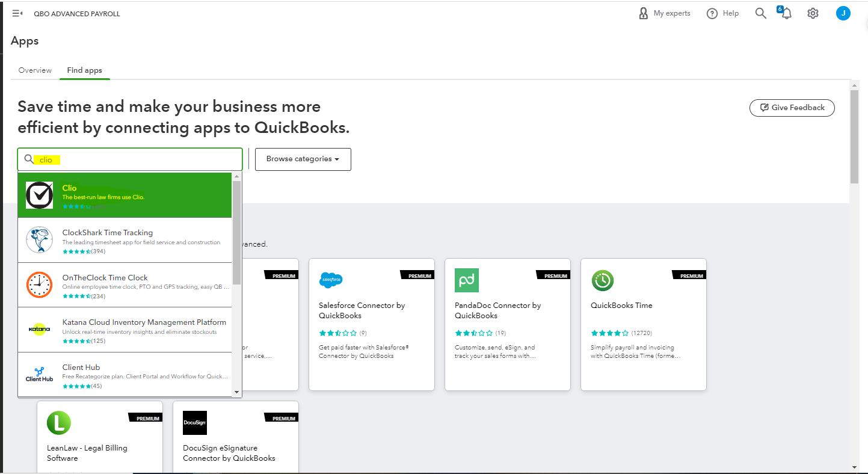The image size is (868, 474).
Task: Open DocuSign eSignature Connector card title
Action: (229, 453)
